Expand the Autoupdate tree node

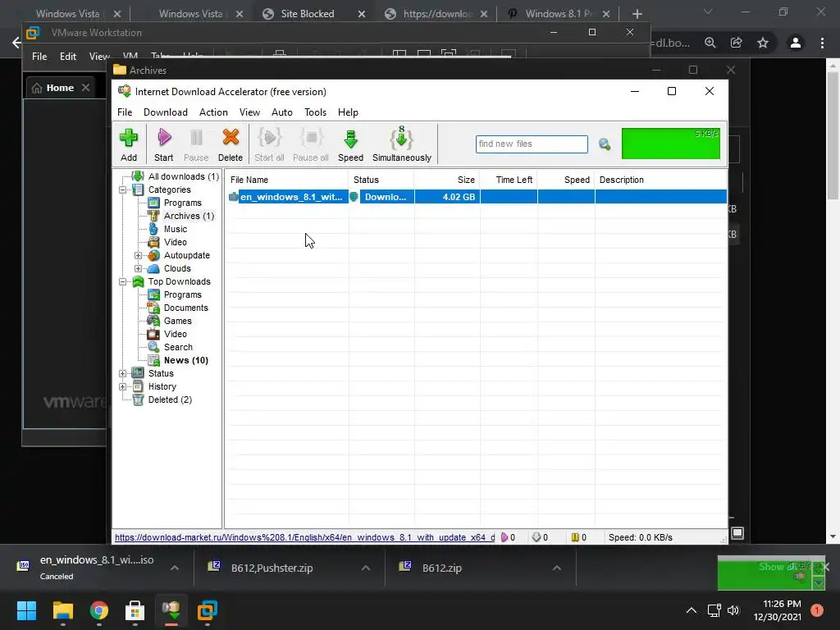coord(138,256)
